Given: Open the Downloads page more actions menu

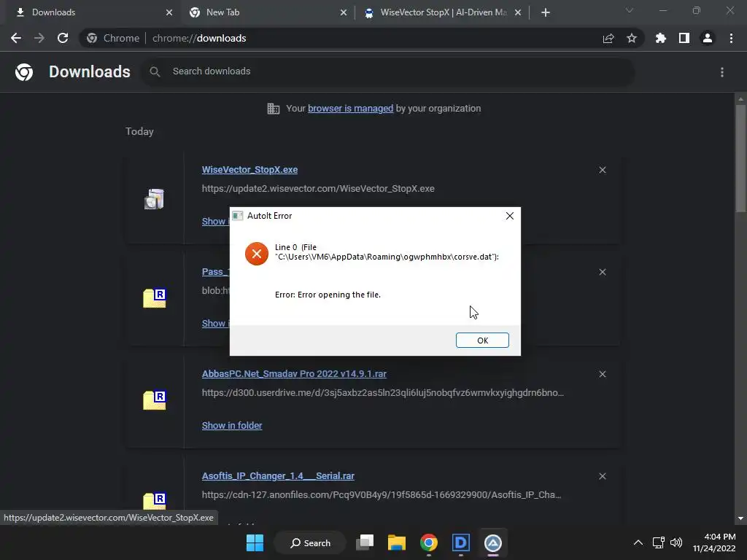Looking at the screenshot, I should [721, 72].
